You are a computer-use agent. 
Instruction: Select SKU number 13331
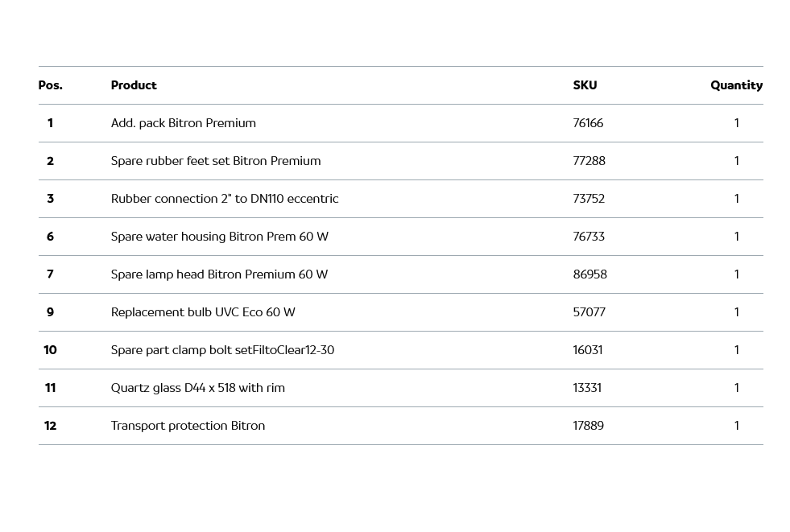pos(588,388)
